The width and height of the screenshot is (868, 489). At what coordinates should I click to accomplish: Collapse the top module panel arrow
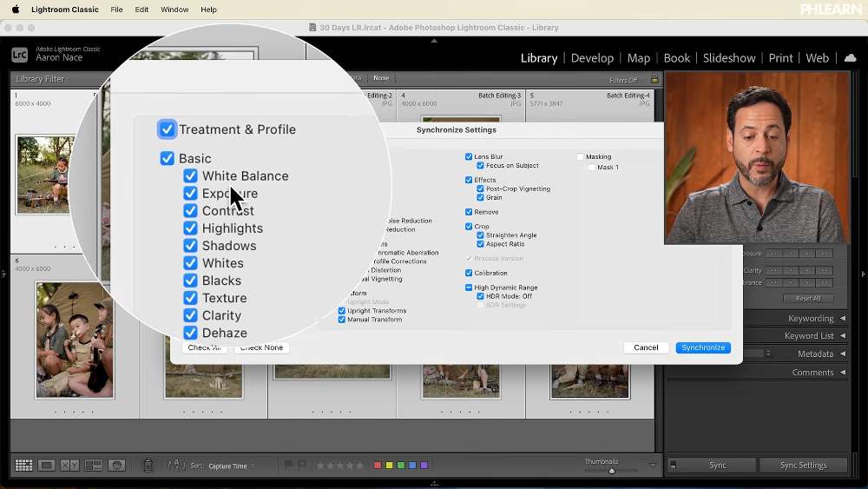(434, 41)
